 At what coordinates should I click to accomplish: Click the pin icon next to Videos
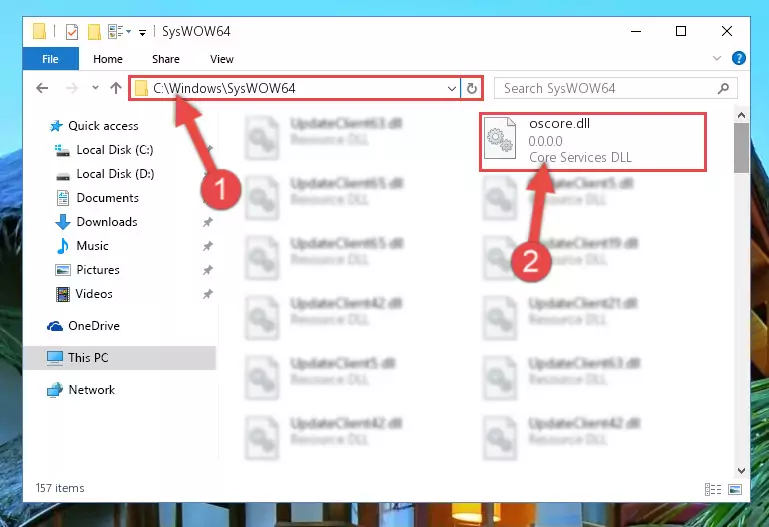pyautogui.click(x=208, y=294)
